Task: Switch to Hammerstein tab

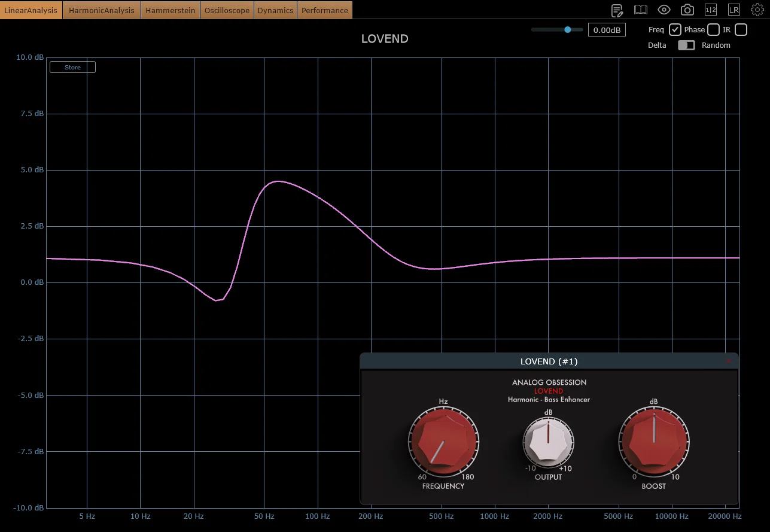Action: click(x=171, y=10)
